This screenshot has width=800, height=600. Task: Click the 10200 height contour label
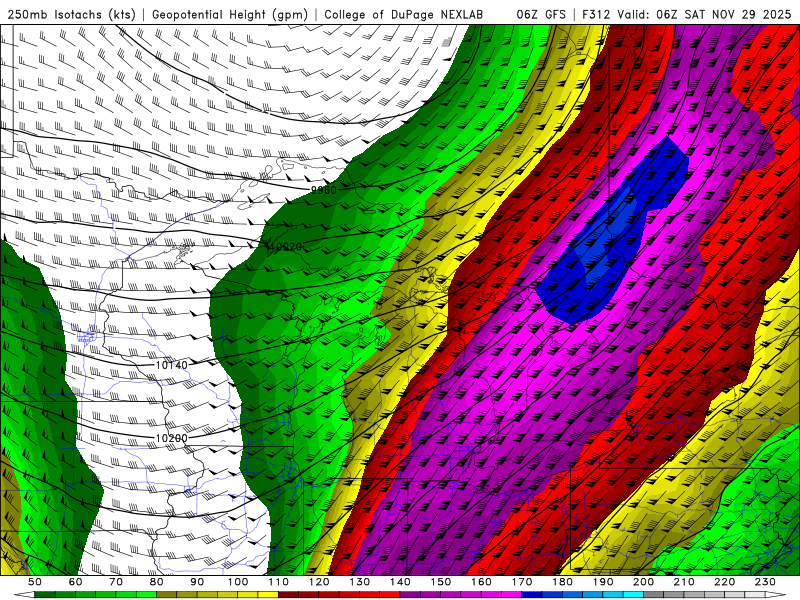pyautogui.click(x=172, y=438)
